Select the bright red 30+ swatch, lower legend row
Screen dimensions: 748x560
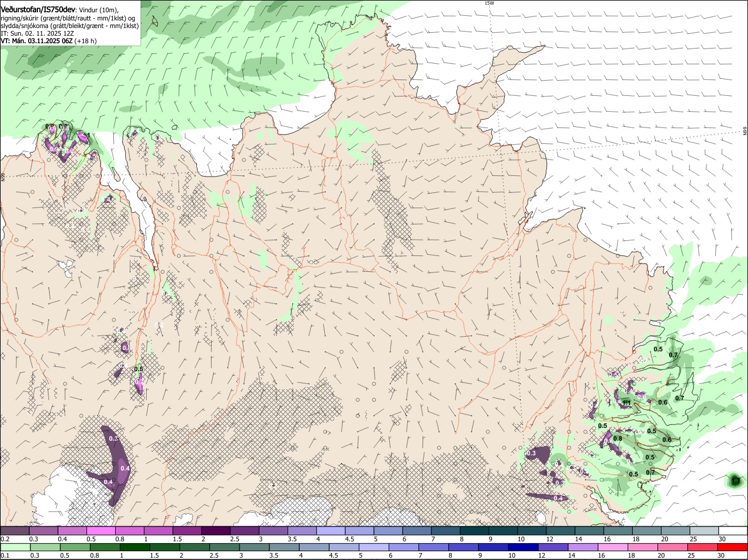click(733, 547)
